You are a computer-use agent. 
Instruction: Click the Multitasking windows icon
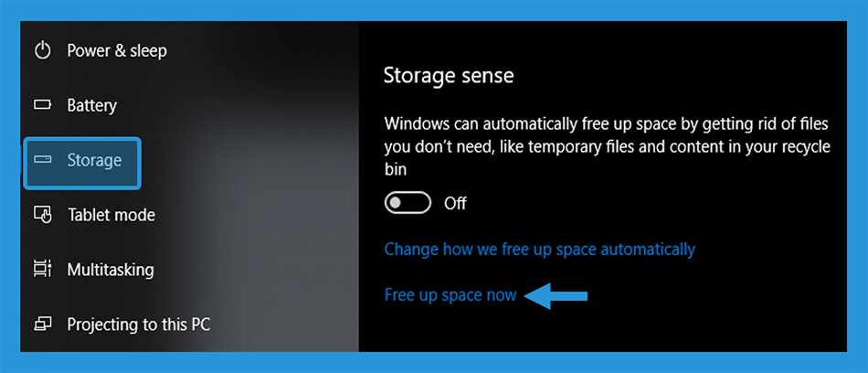coord(43,270)
